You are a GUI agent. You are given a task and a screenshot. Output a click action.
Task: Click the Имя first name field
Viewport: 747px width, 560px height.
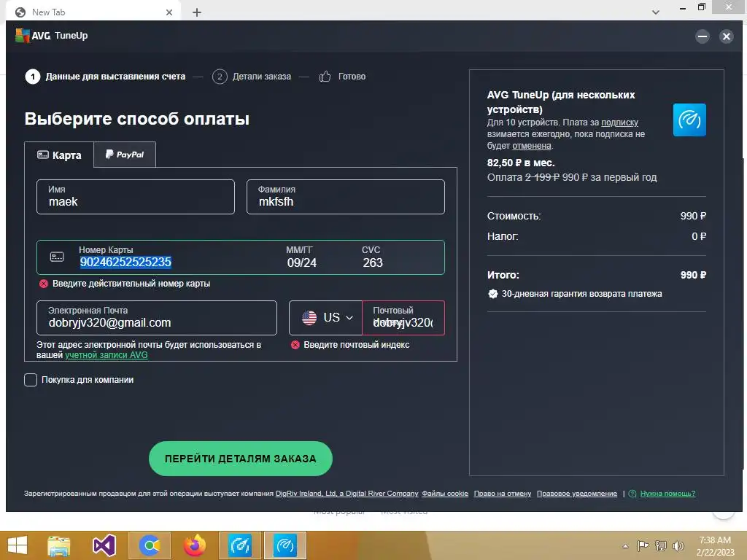tap(136, 197)
